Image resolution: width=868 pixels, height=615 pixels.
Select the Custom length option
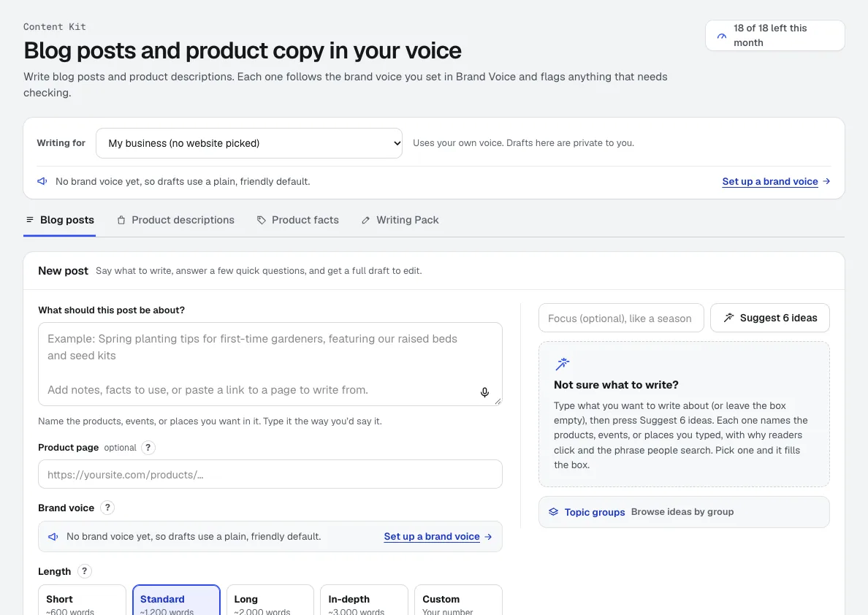click(x=458, y=600)
